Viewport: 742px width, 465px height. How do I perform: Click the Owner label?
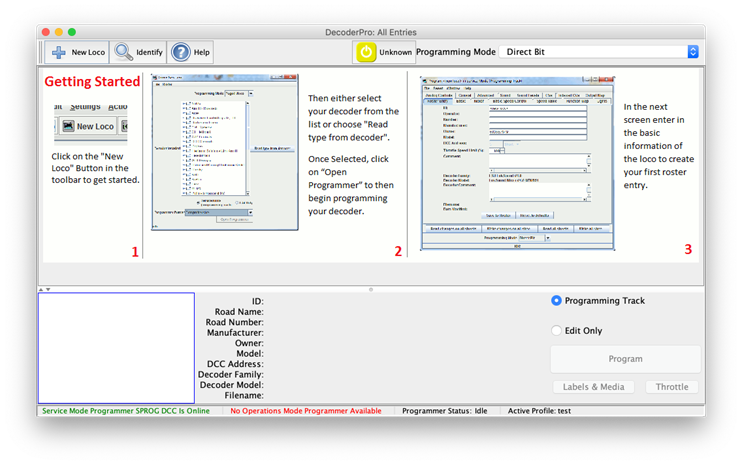[249, 343]
